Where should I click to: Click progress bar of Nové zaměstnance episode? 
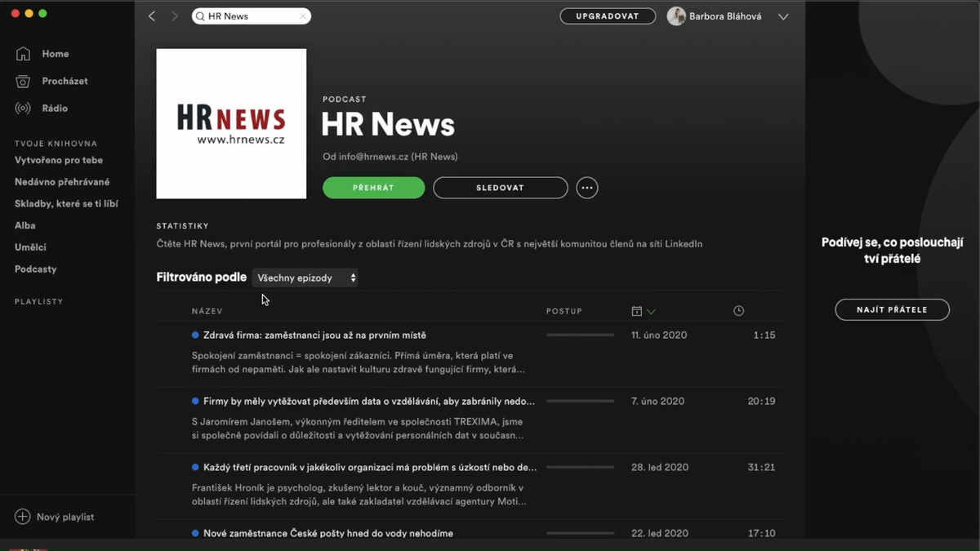tap(580, 533)
